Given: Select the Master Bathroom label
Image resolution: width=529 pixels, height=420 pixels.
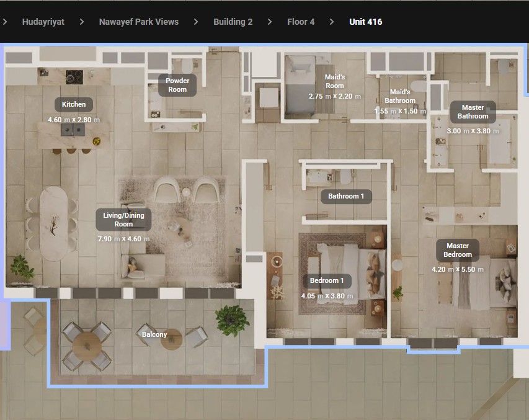Looking at the screenshot, I should coord(473,112).
